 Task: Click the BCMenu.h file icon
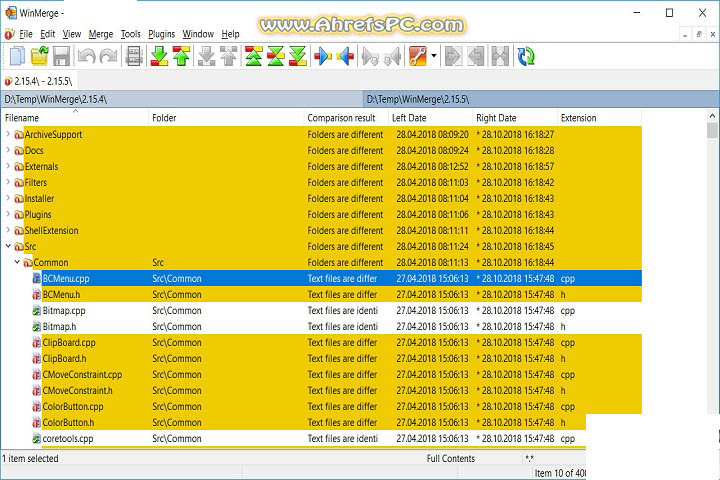click(x=37, y=294)
